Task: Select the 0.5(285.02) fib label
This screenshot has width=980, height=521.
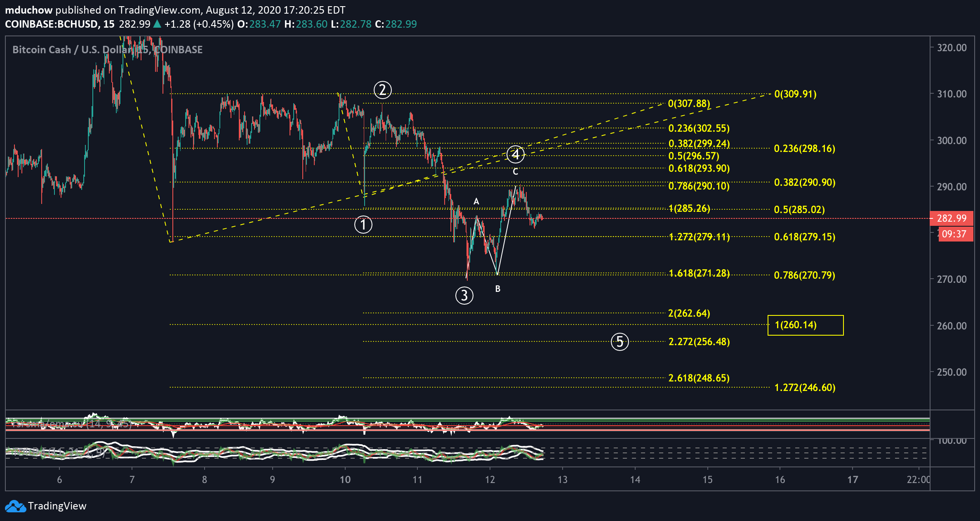Action: click(x=799, y=210)
